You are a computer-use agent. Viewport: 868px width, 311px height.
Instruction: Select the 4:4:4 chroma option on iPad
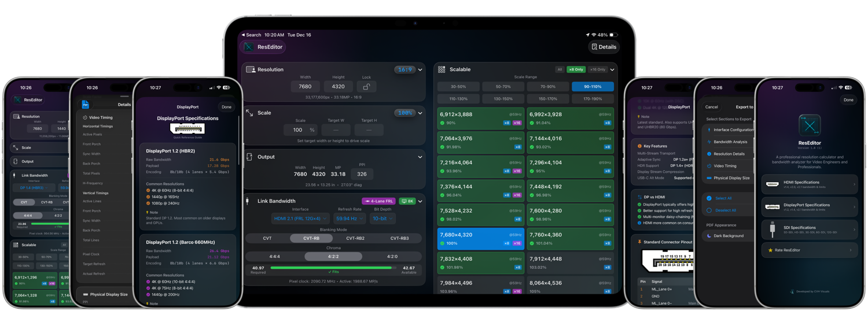[274, 256]
